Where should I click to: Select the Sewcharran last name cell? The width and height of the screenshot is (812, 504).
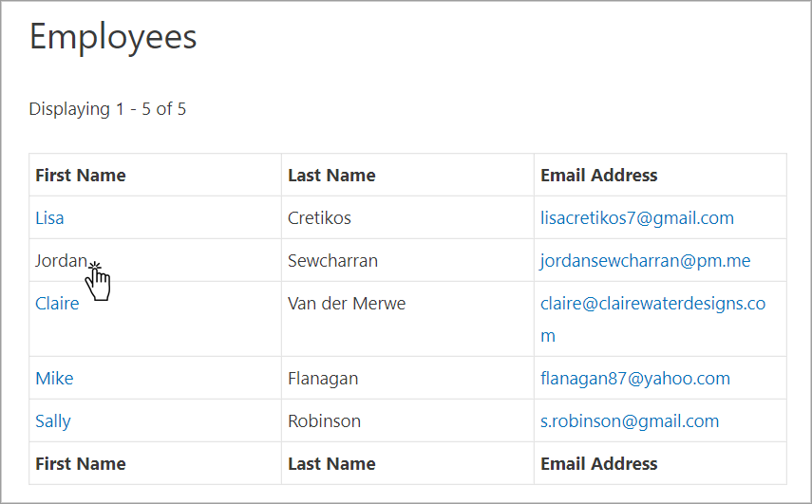pyautogui.click(x=334, y=260)
